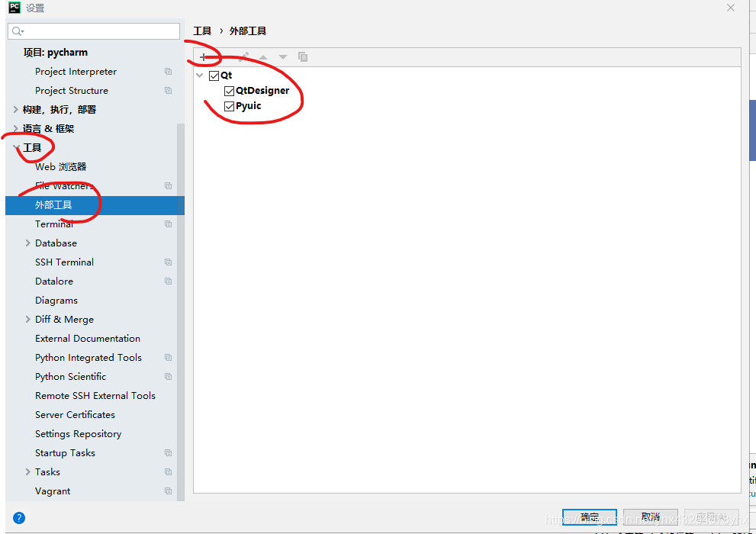Click the project-level icon beside Python Integrated Tools
The height and width of the screenshot is (534, 756).
(x=169, y=358)
